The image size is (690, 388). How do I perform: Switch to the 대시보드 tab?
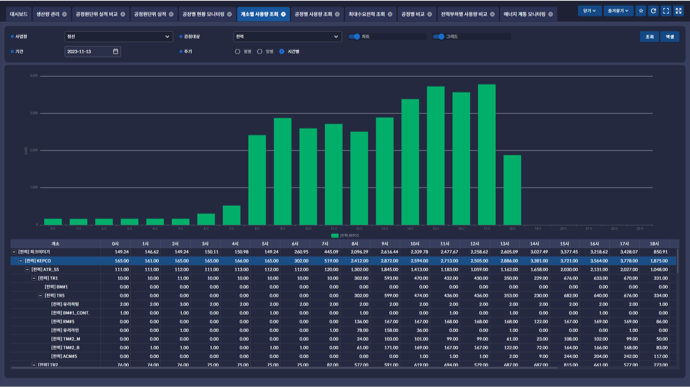click(x=18, y=14)
